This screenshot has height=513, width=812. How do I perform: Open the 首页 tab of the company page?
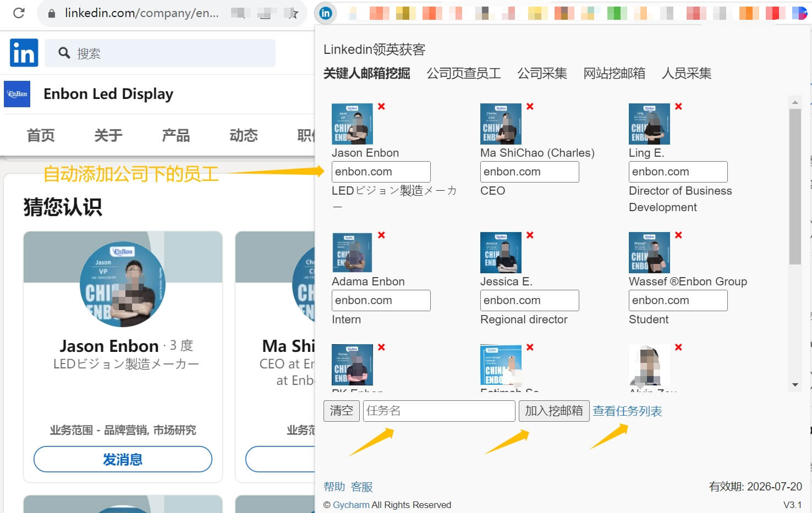click(x=41, y=135)
